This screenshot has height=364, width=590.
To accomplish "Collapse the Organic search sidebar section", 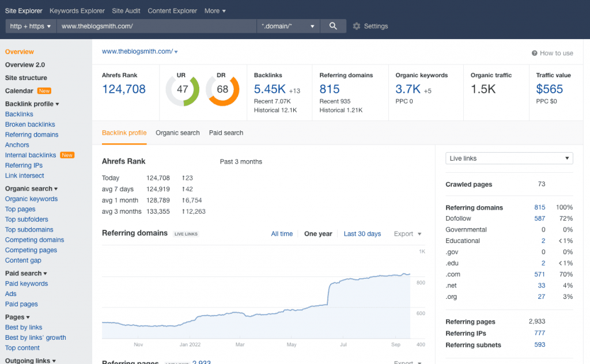I will tap(31, 188).
